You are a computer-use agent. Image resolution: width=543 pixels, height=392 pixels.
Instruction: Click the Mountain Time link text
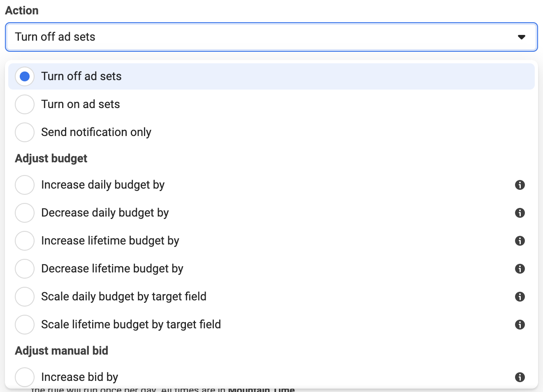point(262,388)
